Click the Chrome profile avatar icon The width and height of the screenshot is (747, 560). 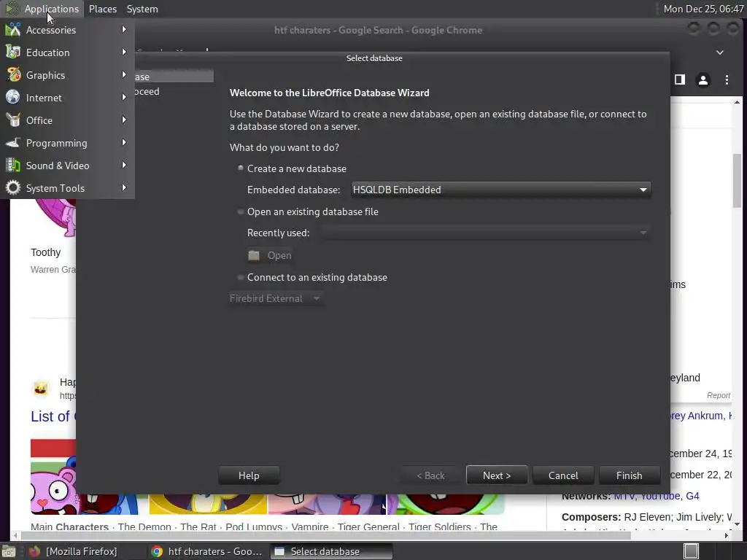[703, 79]
